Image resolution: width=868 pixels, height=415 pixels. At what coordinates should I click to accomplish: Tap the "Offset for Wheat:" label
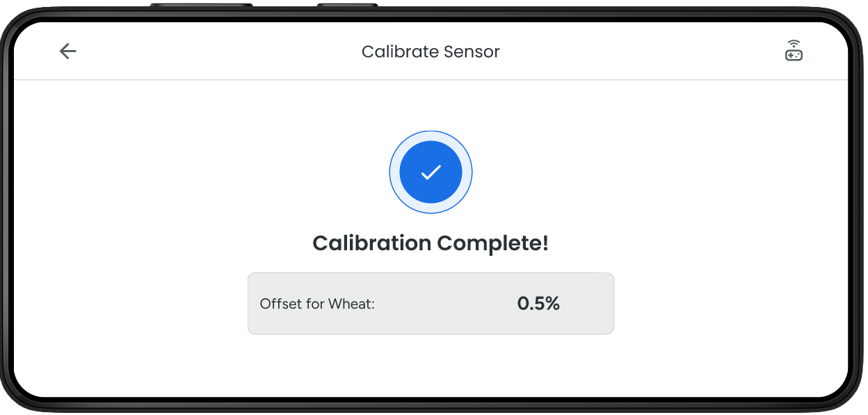[317, 304]
